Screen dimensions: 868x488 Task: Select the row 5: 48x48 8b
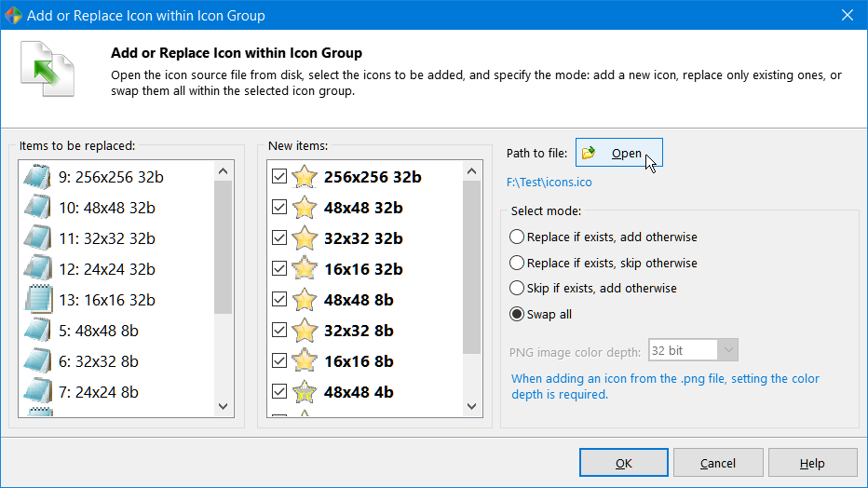(x=116, y=331)
